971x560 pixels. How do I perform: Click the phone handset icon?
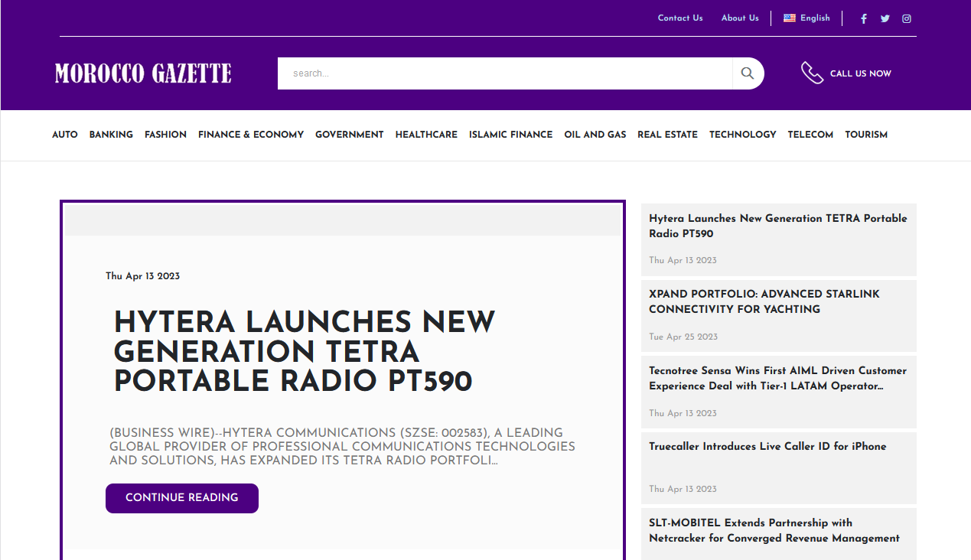point(812,73)
